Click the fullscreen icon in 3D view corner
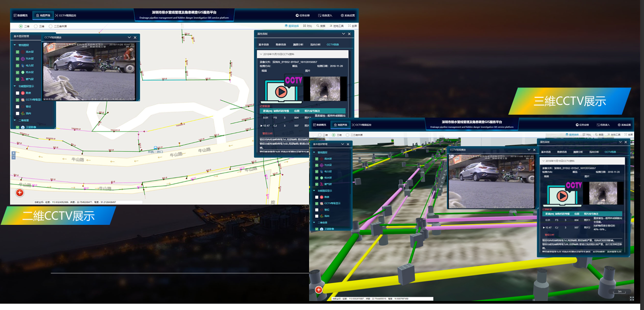Screen dimensions: 644x310 pyautogui.click(x=632, y=298)
